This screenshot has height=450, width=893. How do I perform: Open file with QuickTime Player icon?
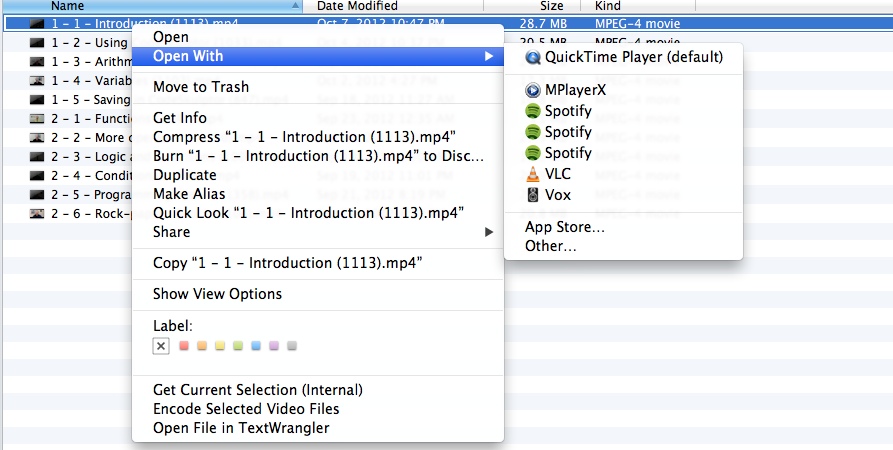pos(533,58)
